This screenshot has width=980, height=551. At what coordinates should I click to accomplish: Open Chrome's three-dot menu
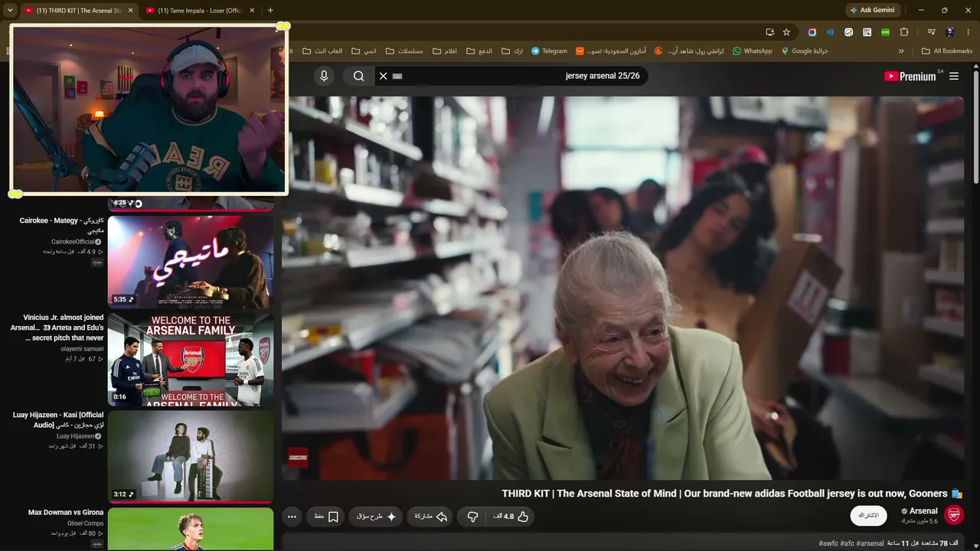click(969, 32)
